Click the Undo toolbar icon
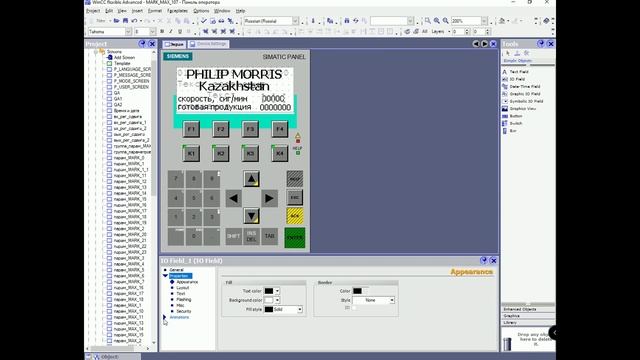The width and height of the screenshot is (640, 360). (134, 21)
